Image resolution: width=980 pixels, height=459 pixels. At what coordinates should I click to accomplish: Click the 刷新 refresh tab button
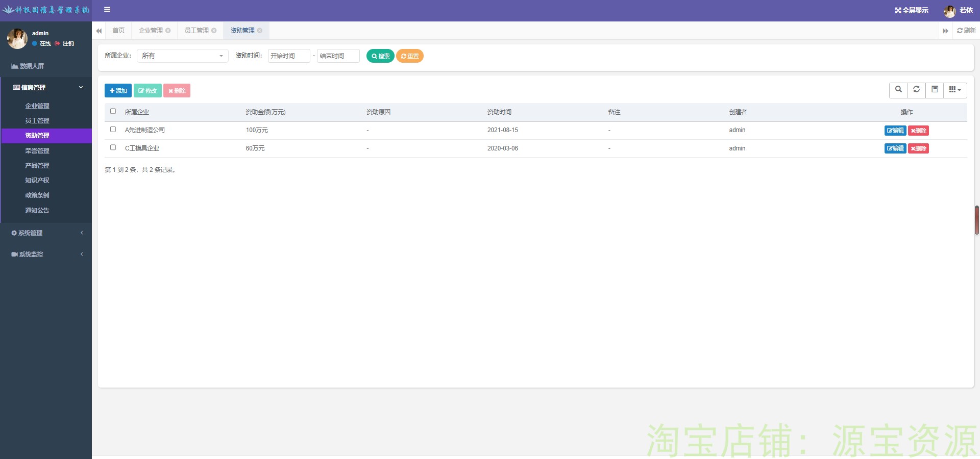pyautogui.click(x=966, y=31)
